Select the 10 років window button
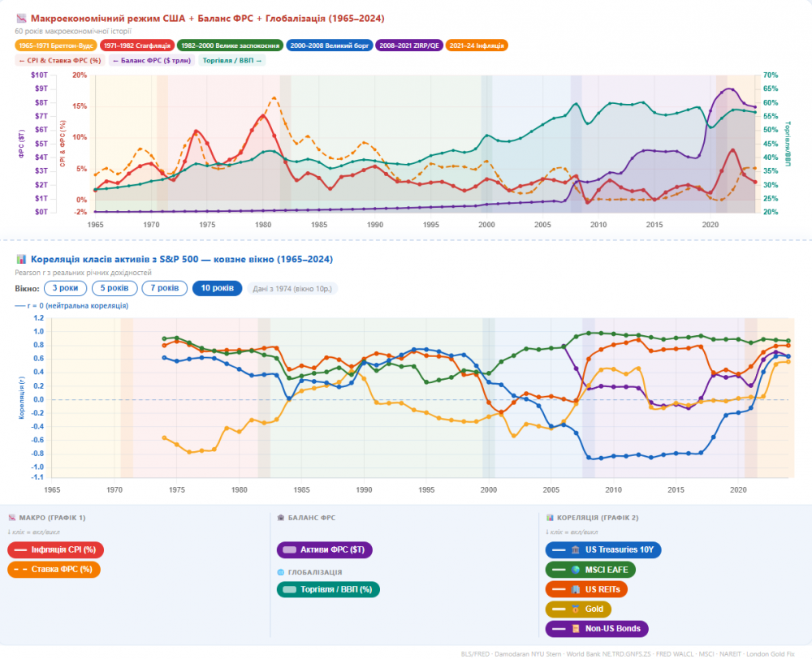 coord(217,288)
